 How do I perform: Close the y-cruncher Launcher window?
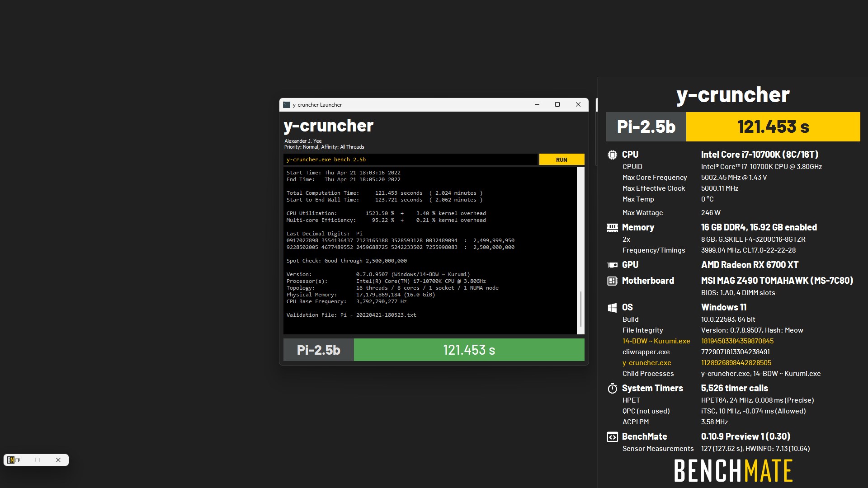(x=578, y=105)
